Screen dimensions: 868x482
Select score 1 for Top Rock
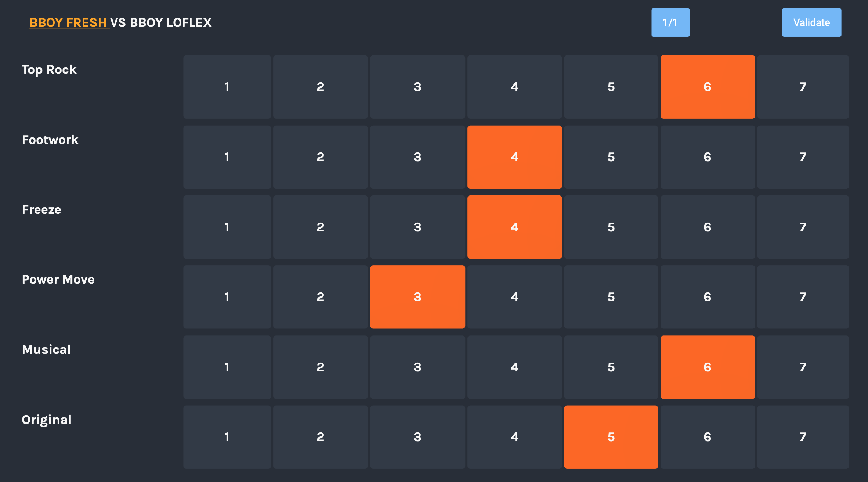[227, 87]
